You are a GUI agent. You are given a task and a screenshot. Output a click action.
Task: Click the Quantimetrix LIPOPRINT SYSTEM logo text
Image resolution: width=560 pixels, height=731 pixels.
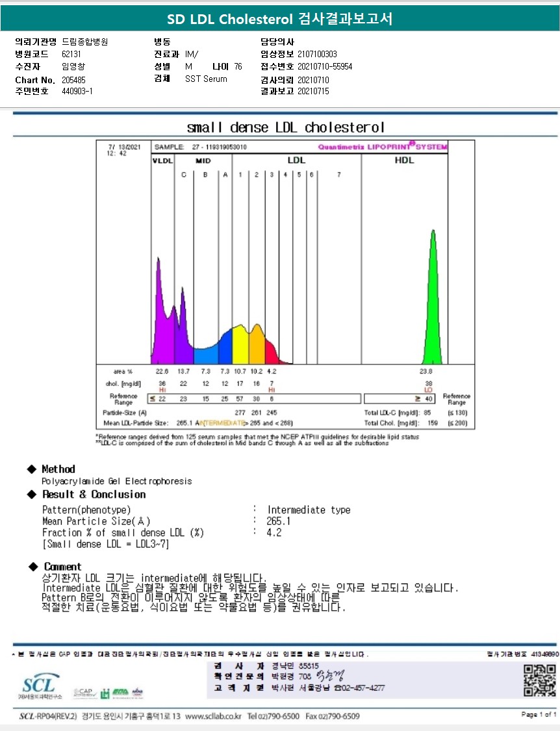coord(383,146)
